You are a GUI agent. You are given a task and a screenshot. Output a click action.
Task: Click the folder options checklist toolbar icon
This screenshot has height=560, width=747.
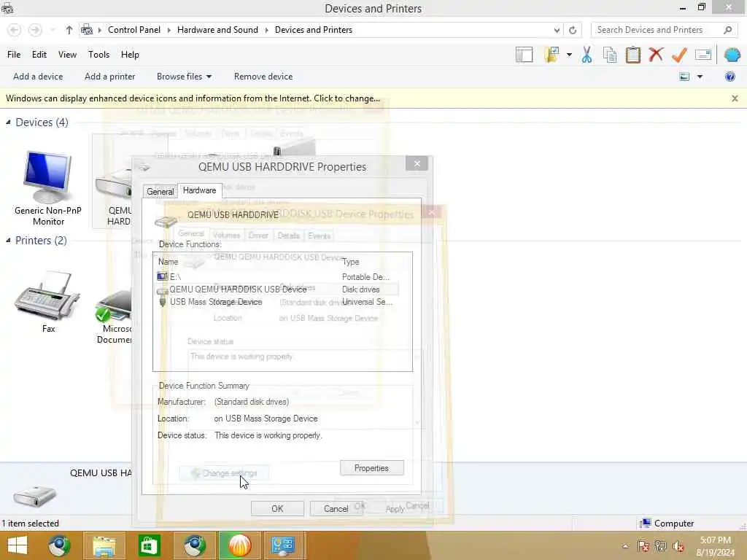pos(551,55)
